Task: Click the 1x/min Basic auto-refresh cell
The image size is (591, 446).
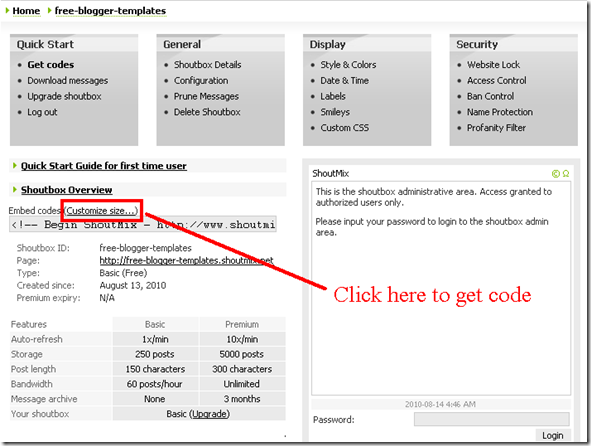Action: (155, 339)
